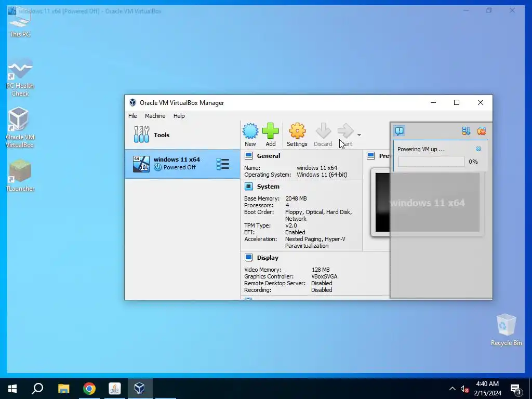Click the Display section screen icon
The height and width of the screenshot is (399, 532).
pyautogui.click(x=249, y=258)
